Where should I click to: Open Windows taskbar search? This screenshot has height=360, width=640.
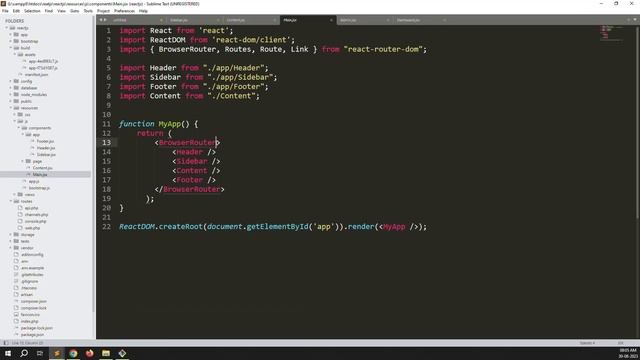pos(24,353)
